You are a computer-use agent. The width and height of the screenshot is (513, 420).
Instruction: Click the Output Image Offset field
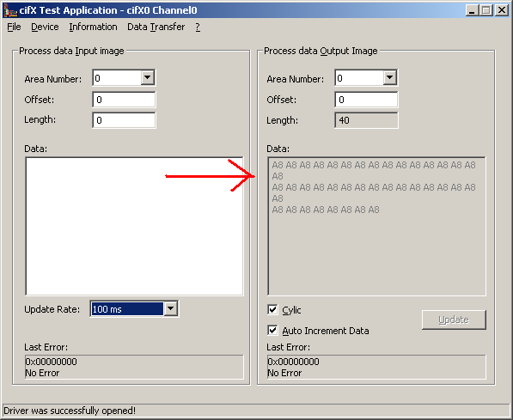[x=366, y=100]
